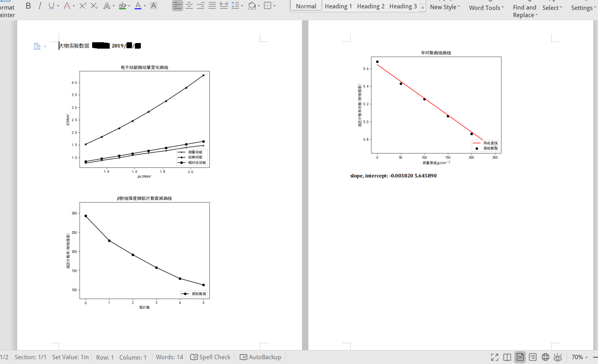Apply Heading 2 style

[371, 6]
